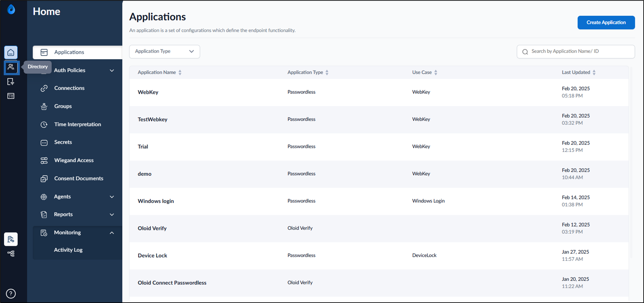Open the Help question mark icon

point(11,294)
